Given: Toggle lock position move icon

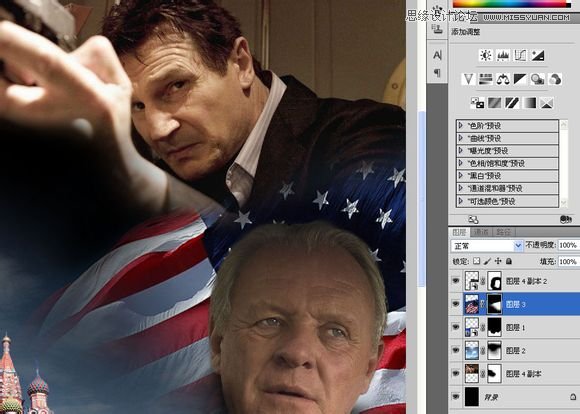Looking at the screenshot, I should (x=498, y=261).
